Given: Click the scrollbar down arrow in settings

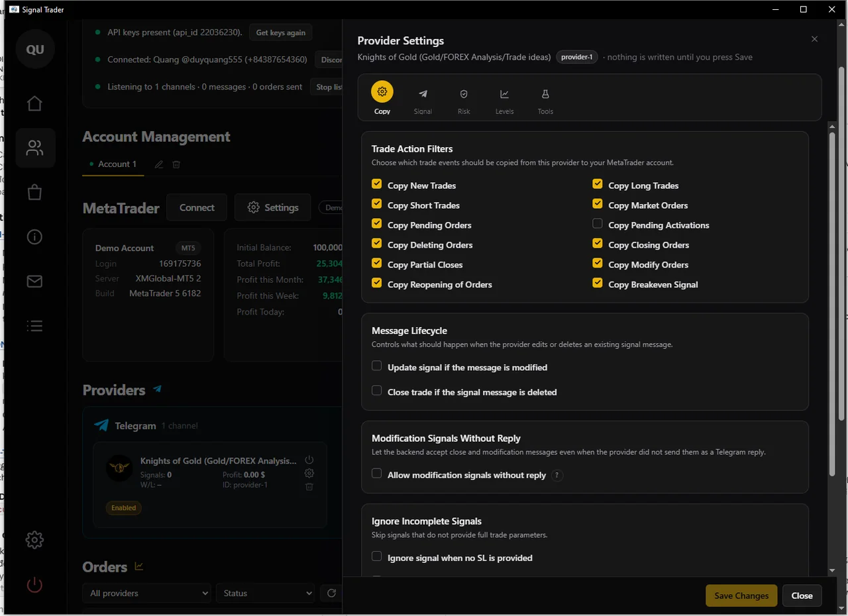Looking at the screenshot, I should click(833, 570).
